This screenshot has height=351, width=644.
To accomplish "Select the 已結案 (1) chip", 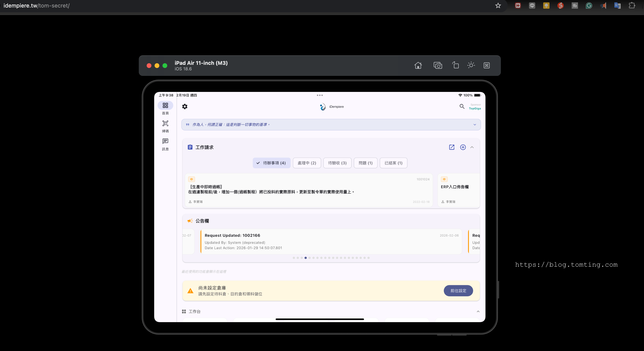I will point(393,163).
